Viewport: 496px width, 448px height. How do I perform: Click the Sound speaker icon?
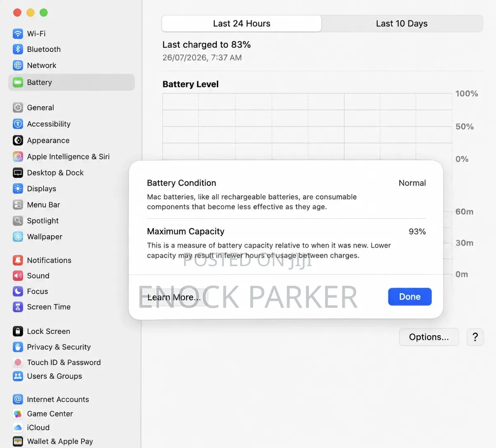tap(18, 276)
